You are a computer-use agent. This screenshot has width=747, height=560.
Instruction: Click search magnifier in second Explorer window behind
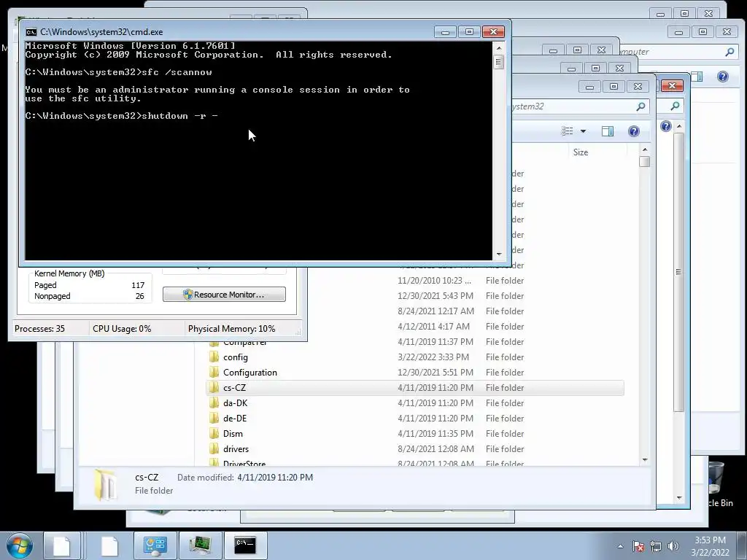tap(675, 106)
